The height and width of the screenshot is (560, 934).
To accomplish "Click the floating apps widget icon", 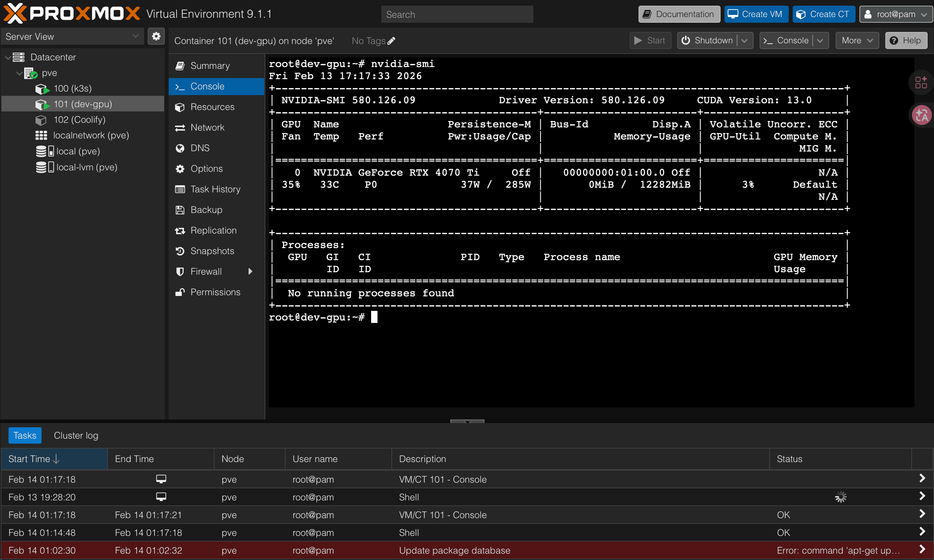I will point(921,82).
